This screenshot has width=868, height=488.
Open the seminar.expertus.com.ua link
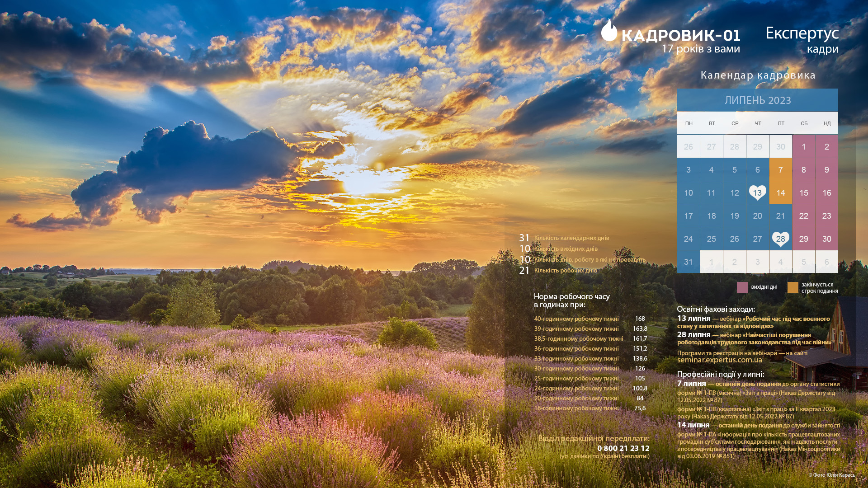tap(719, 360)
